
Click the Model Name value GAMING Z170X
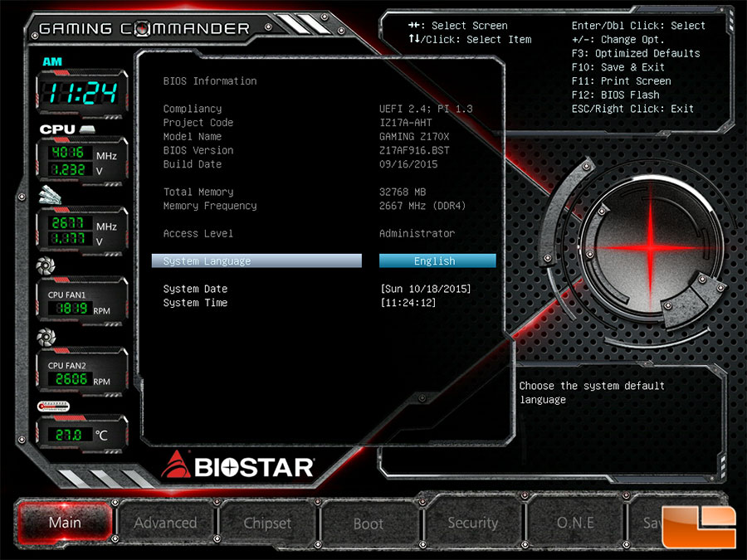414,136
